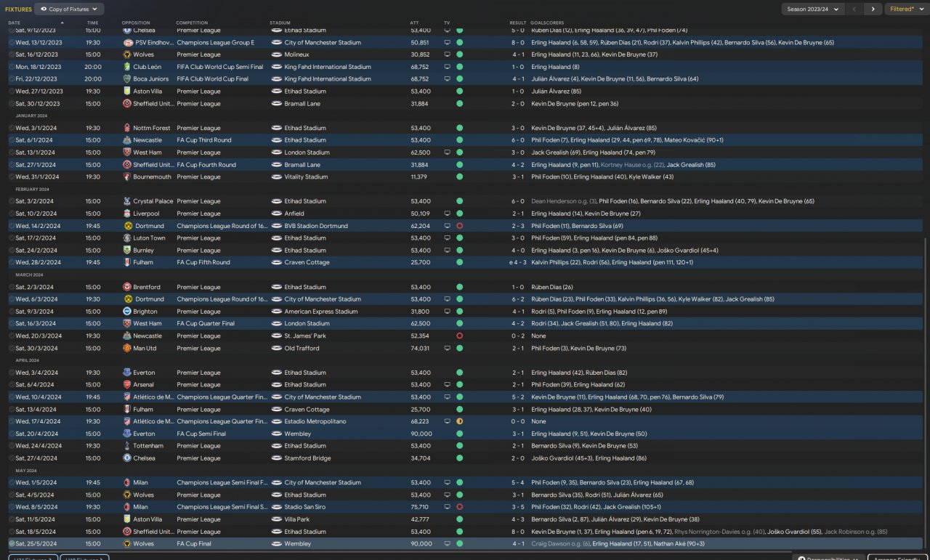Tick the selection circle for Wed, 1/5/2024
Viewport: 930px width, 560px height.
(x=12, y=482)
